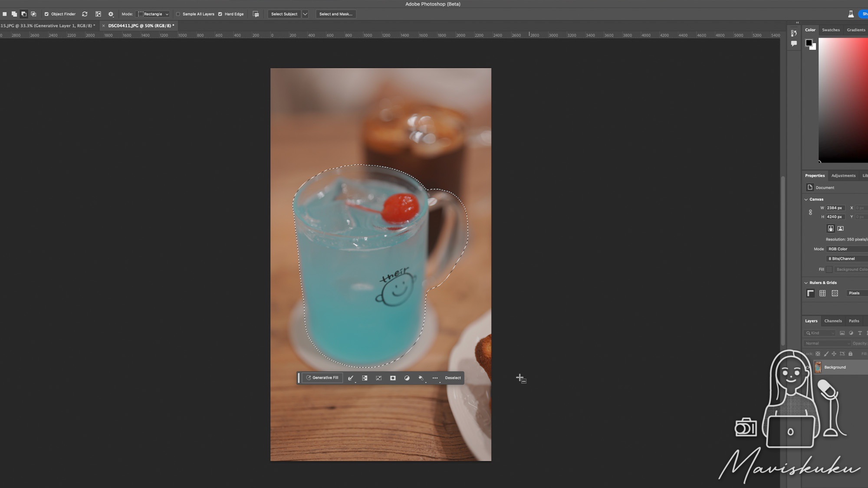Close the DSC04411.JPG document tab
868x488 pixels.
click(x=103, y=26)
